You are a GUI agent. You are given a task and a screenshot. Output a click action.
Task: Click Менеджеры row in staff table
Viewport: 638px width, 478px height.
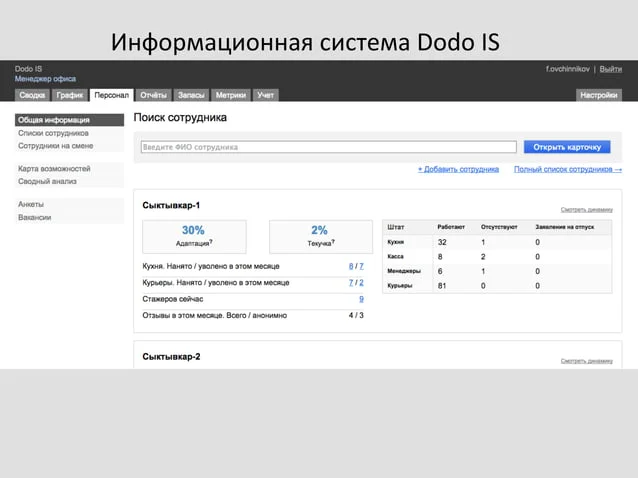(x=497, y=271)
